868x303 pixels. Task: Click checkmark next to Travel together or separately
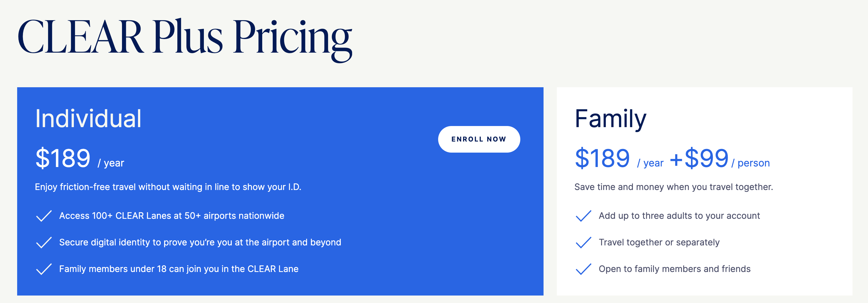click(583, 242)
